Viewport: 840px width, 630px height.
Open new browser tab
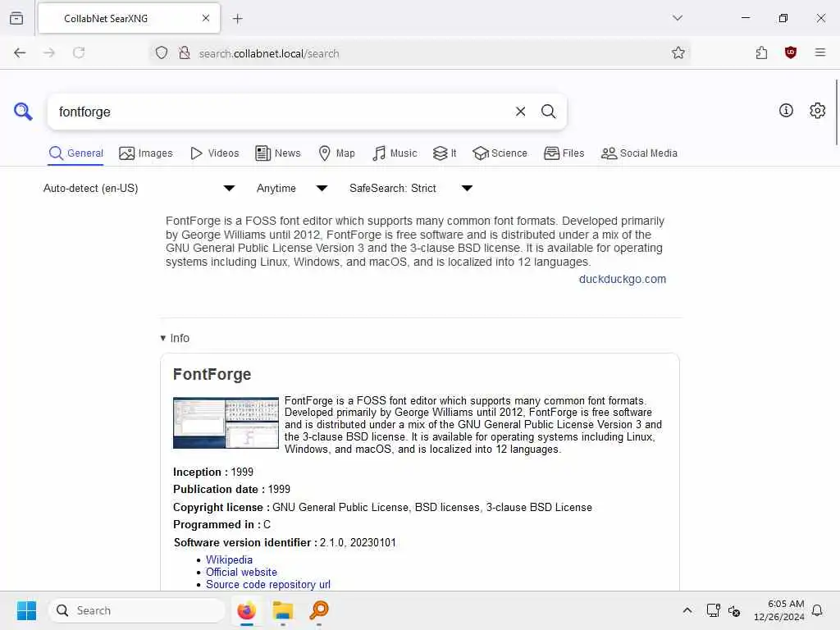[237, 19]
